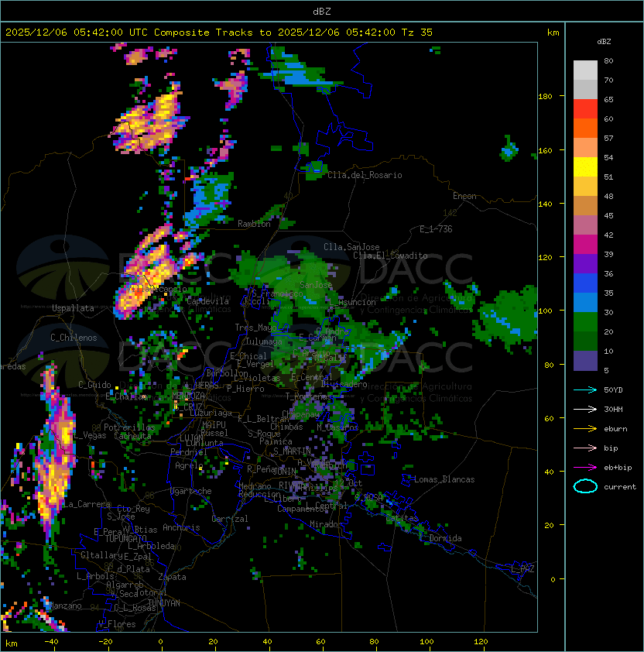Viewport: 644px width, 652px height.
Task: Select the Tulumaya label
Action: (264, 341)
